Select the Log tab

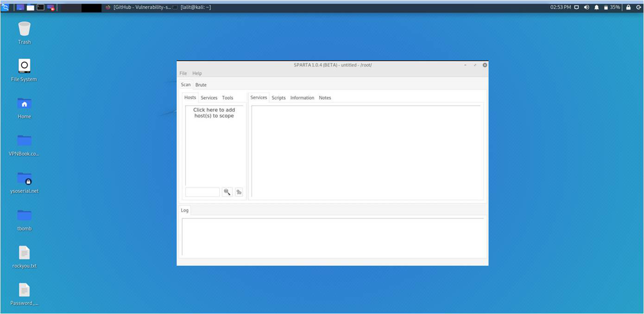(185, 210)
